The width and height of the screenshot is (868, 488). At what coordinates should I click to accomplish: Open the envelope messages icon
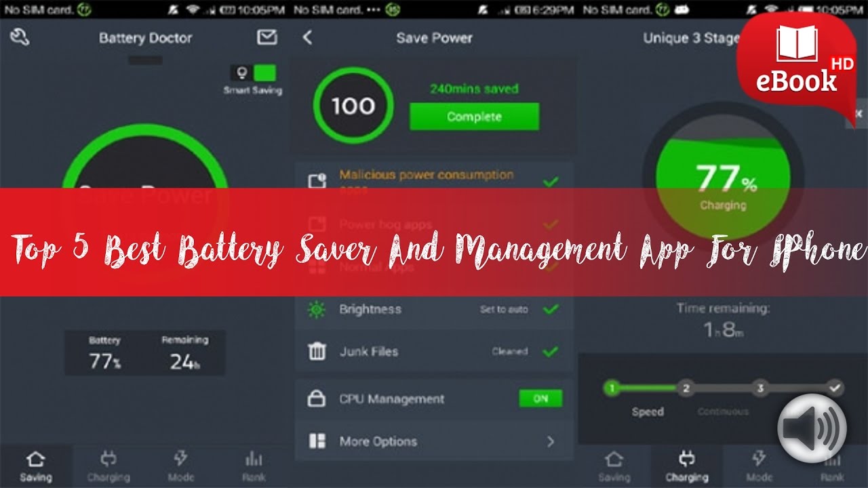(x=267, y=37)
